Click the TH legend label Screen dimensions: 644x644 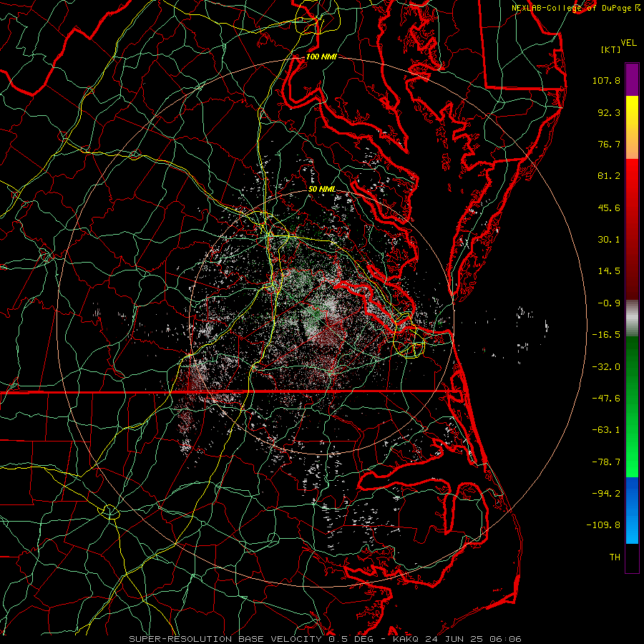(x=615, y=557)
